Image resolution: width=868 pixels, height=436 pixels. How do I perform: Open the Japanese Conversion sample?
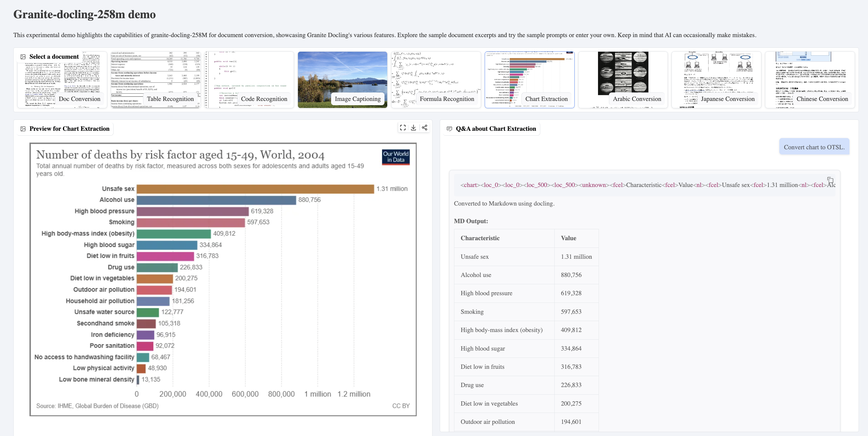[716, 80]
